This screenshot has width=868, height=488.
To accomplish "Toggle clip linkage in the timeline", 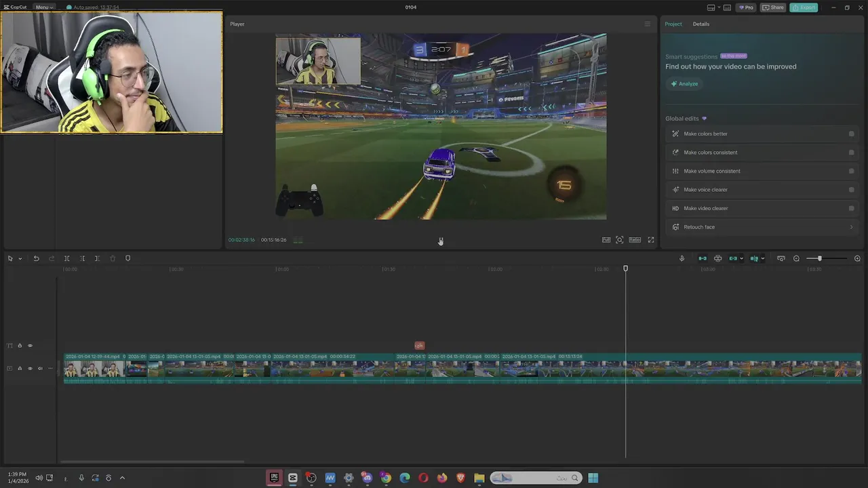I will point(733,258).
